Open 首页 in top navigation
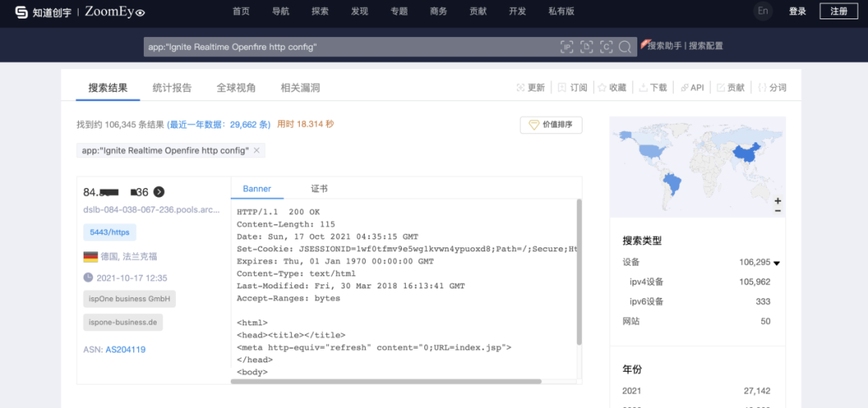The height and width of the screenshot is (408, 868). point(241,11)
